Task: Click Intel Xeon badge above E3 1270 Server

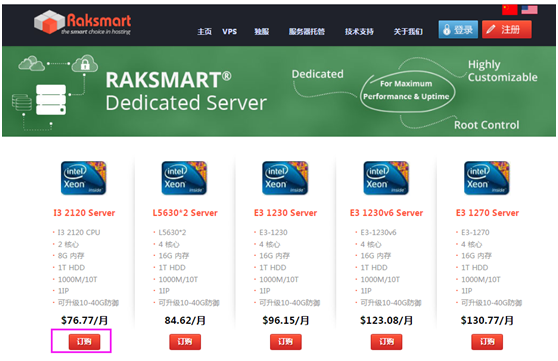Action: (487, 178)
